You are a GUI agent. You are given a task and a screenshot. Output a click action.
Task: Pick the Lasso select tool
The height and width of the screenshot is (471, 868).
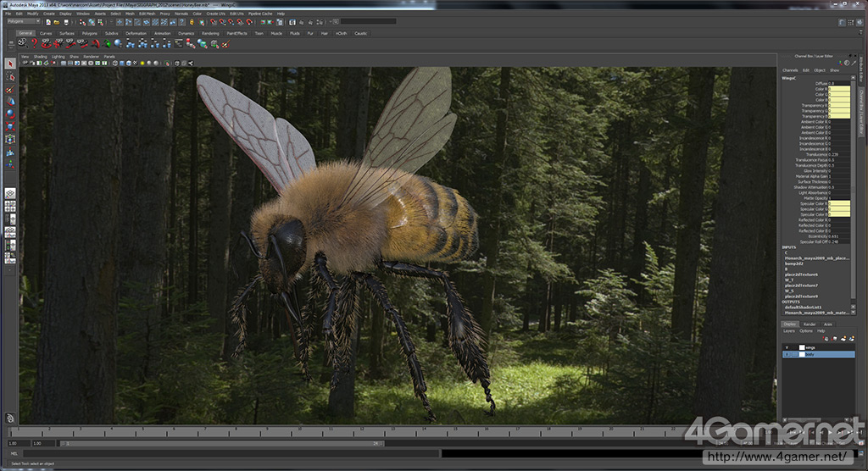(10, 76)
